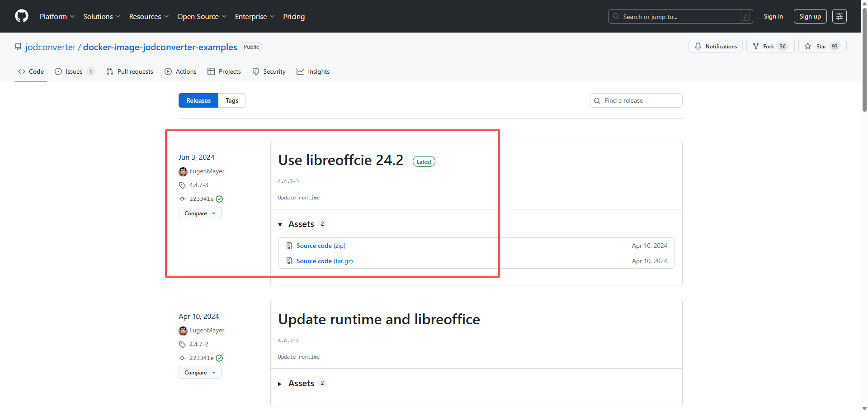
Task: Open the Pull requests tab
Action: click(x=130, y=71)
